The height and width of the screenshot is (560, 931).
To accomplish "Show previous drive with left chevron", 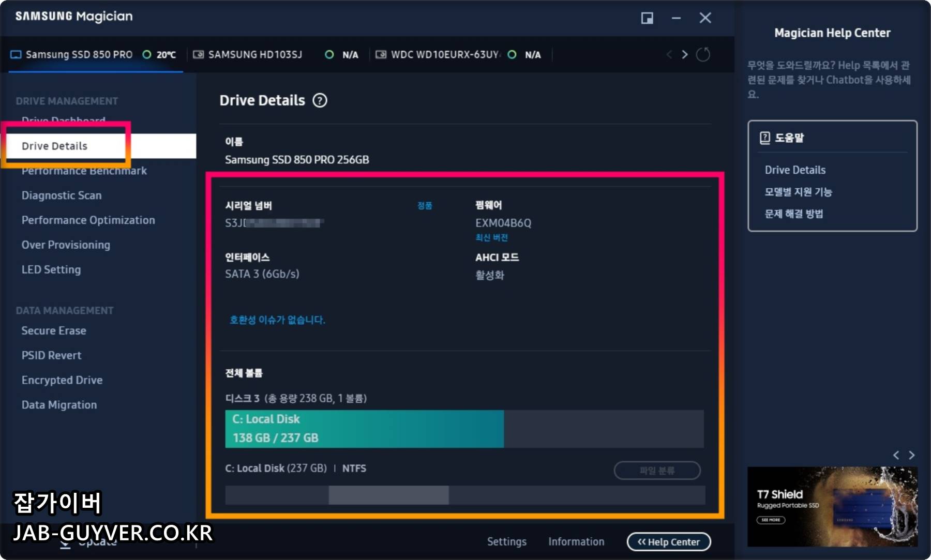I will click(x=669, y=54).
